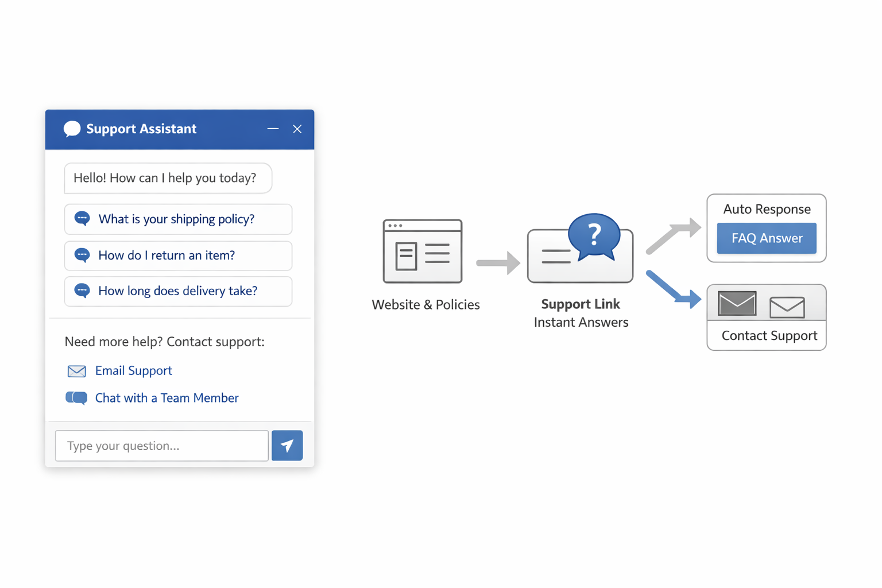Screen dimensions: 882x588
Task: Click the chat icon beside shipping policy question
Action: tap(82, 219)
